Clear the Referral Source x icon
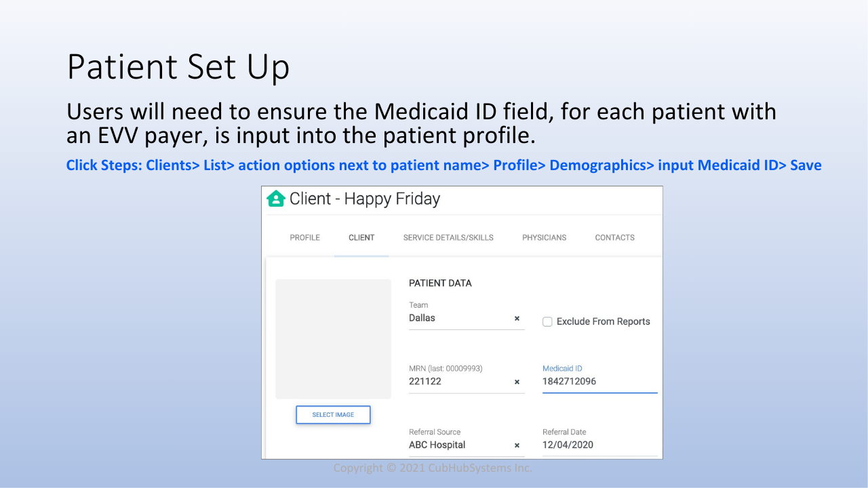 pyautogui.click(x=517, y=446)
